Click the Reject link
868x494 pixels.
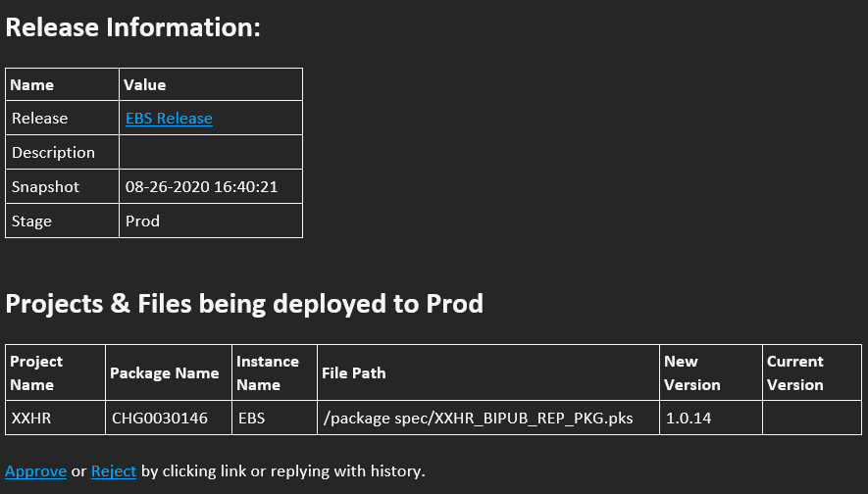[114, 470]
